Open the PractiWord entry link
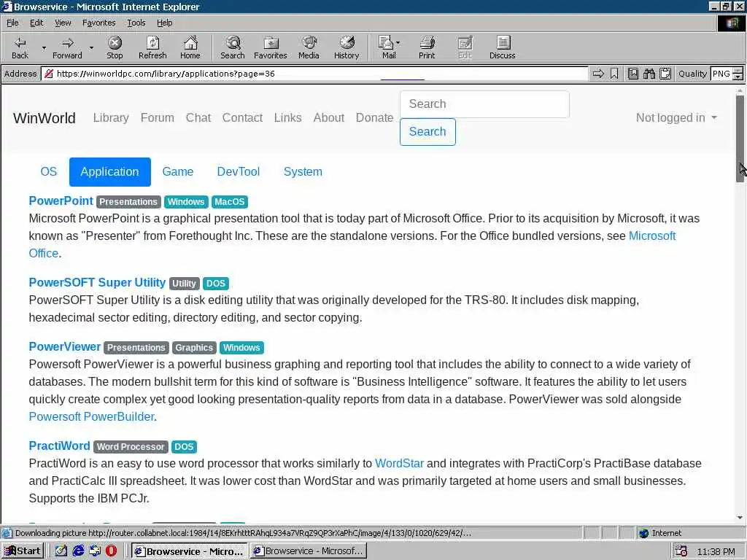 (59, 446)
